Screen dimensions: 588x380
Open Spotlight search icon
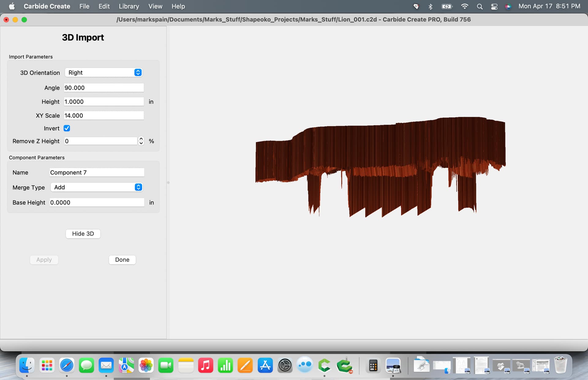[x=480, y=6]
